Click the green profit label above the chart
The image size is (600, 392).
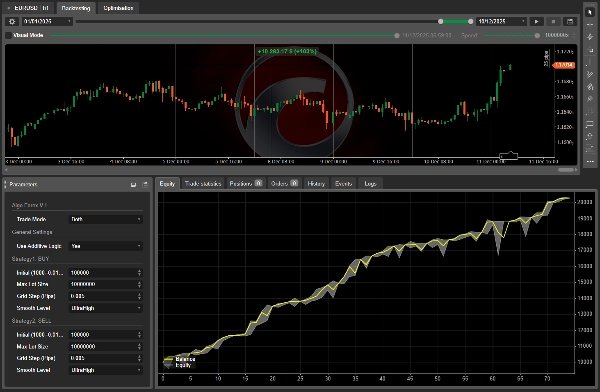pyautogui.click(x=287, y=51)
